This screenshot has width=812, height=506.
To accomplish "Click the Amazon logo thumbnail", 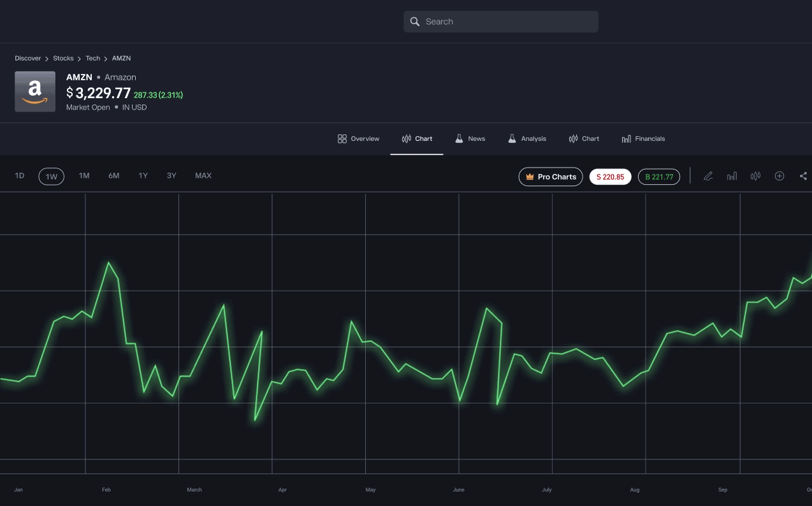I will 35,92.
